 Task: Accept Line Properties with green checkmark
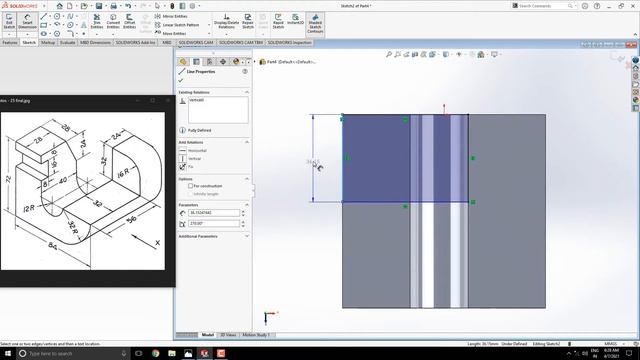click(181, 80)
